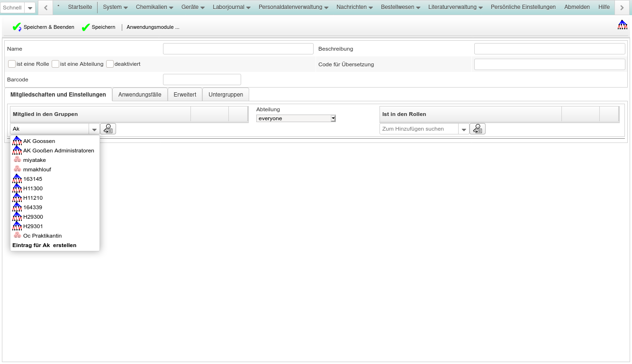Select the AK Goossen group icon entry
The width and height of the screenshot is (632, 364).
(x=18, y=141)
